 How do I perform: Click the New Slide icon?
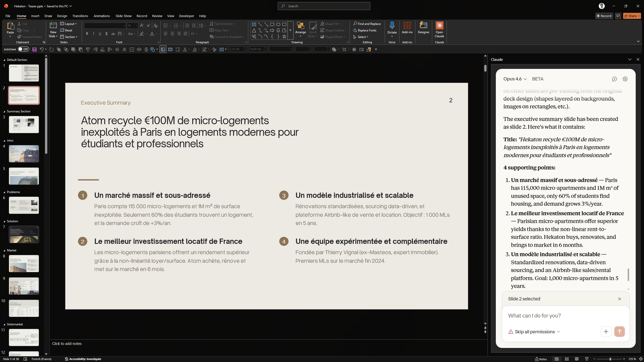tap(53, 25)
